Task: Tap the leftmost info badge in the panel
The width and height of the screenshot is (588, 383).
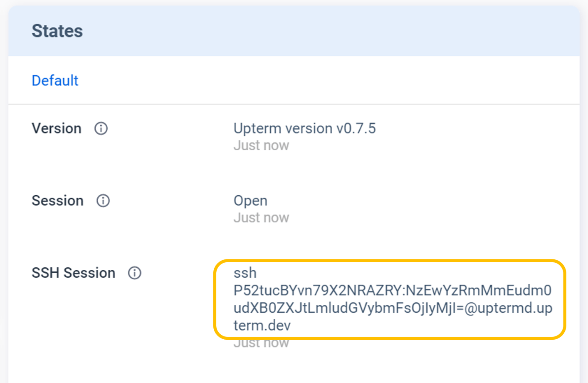Action: (x=100, y=129)
